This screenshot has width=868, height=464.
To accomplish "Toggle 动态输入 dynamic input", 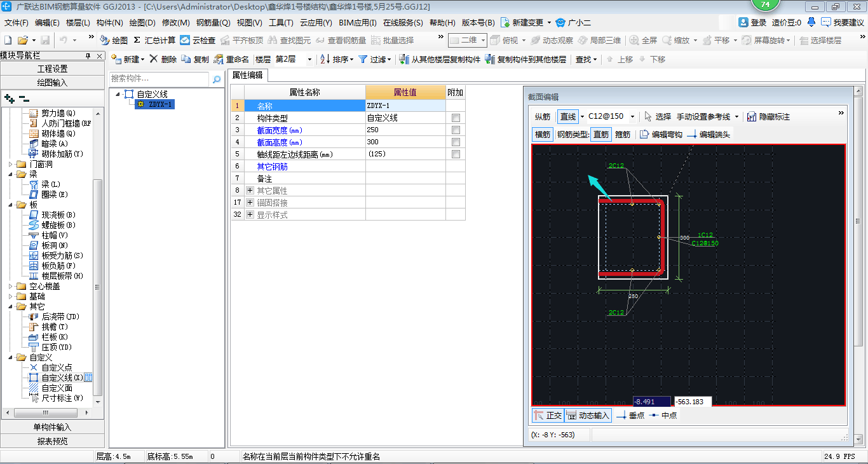I will point(588,416).
